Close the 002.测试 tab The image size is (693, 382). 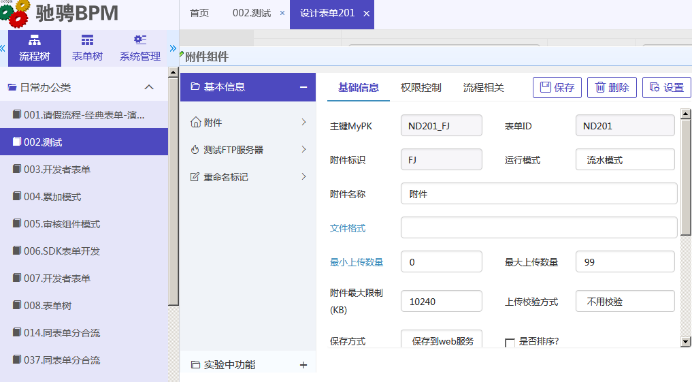[282, 13]
